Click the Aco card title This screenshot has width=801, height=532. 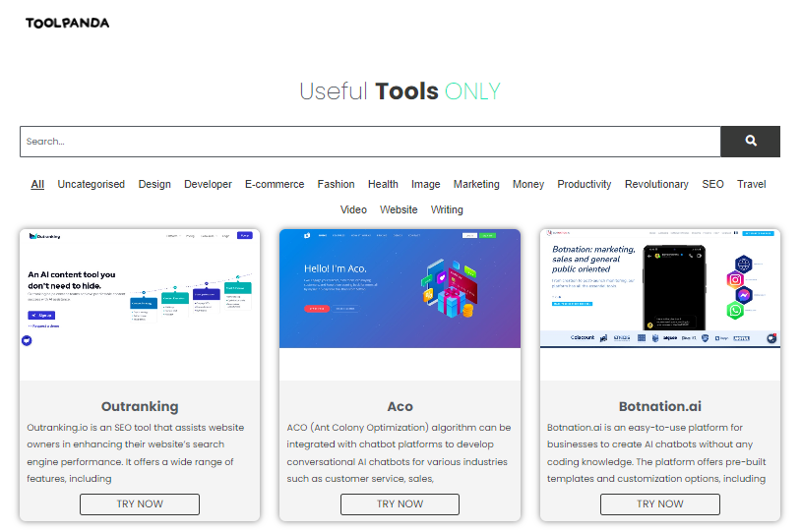coord(400,406)
